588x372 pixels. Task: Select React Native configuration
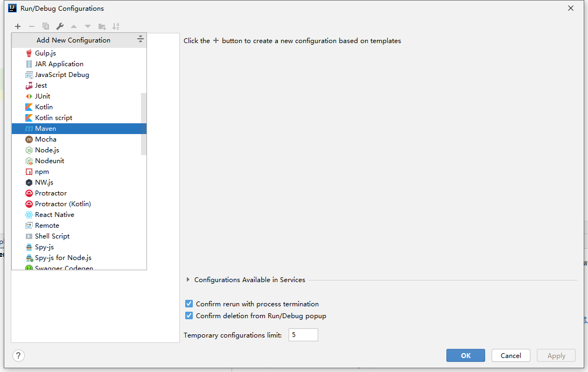point(79,214)
